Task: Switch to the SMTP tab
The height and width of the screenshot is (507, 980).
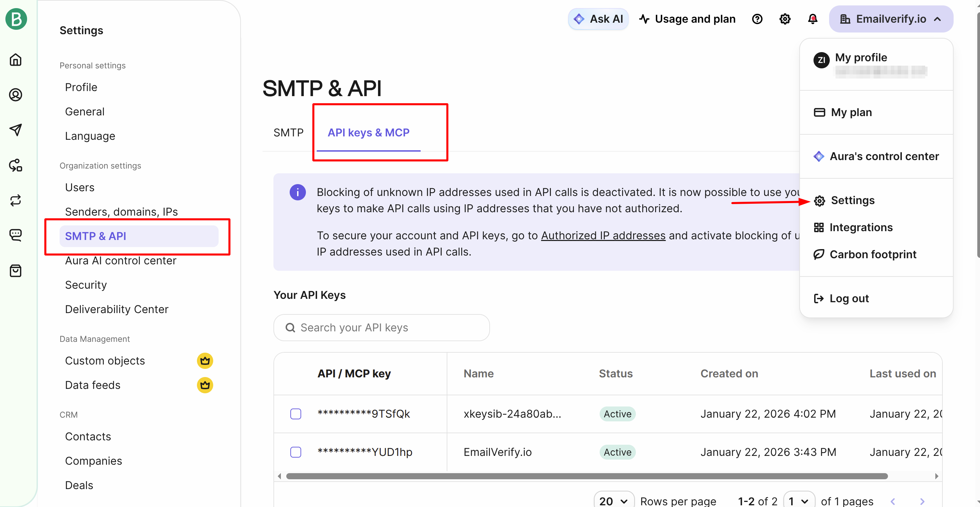Action: [288, 132]
